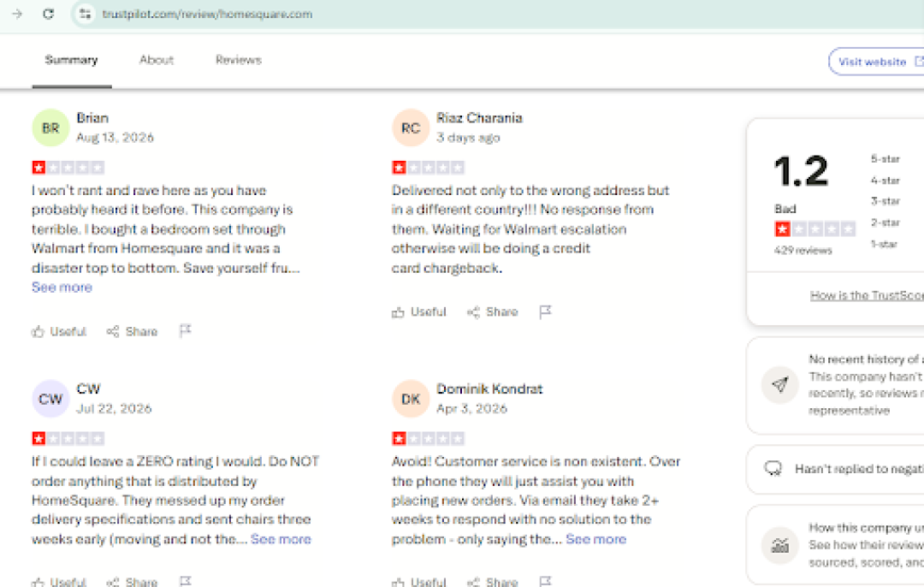This screenshot has width=924, height=587.
Task: Flag CW's review
Action: coord(185,581)
